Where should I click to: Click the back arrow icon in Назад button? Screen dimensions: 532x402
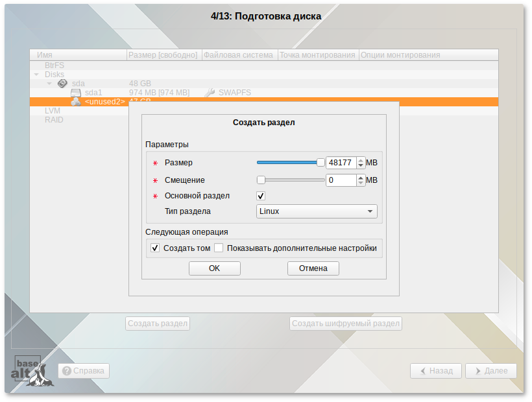point(423,371)
